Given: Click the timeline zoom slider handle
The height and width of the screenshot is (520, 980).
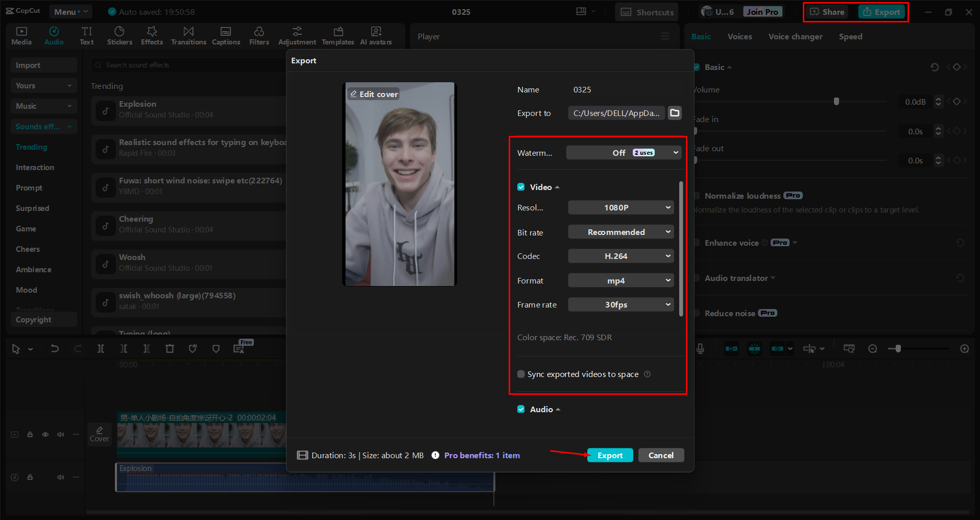Looking at the screenshot, I should (x=897, y=348).
